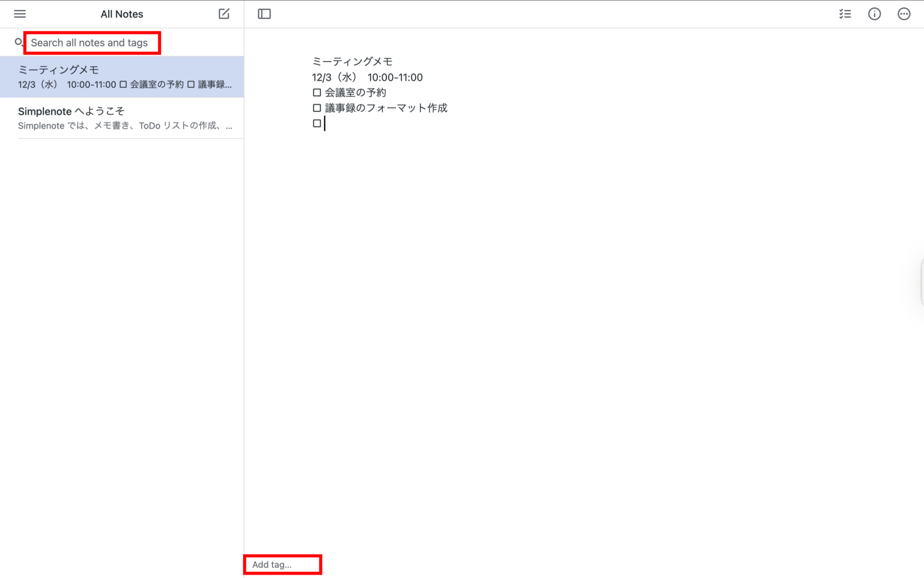The width and height of the screenshot is (924, 578).
Task: Insert a checklist using the checklist icon
Action: (845, 13)
